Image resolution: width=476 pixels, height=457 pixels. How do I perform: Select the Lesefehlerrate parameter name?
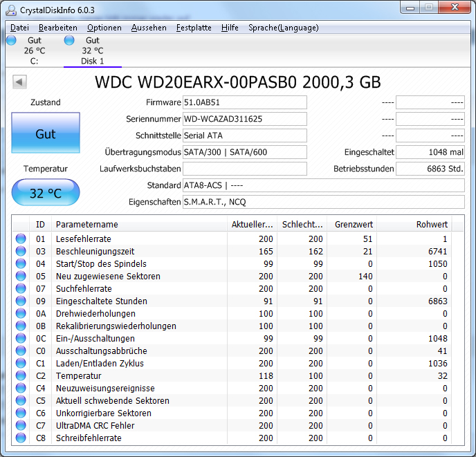coord(84,239)
